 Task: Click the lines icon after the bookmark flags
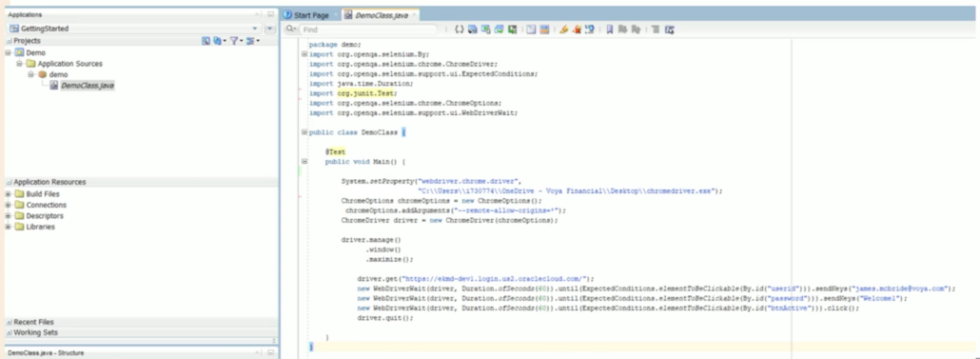[656, 30]
